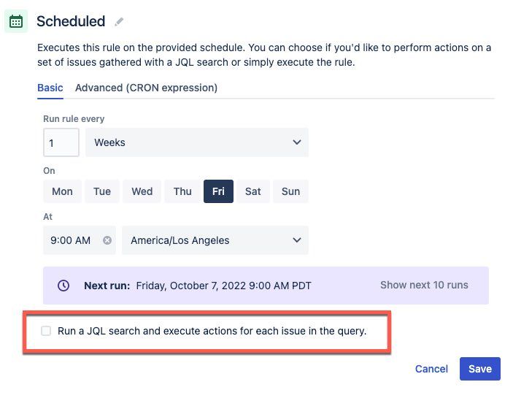532x409 pixels.
Task: Clear the 9:00 AM time field
Action: [x=107, y=240]
